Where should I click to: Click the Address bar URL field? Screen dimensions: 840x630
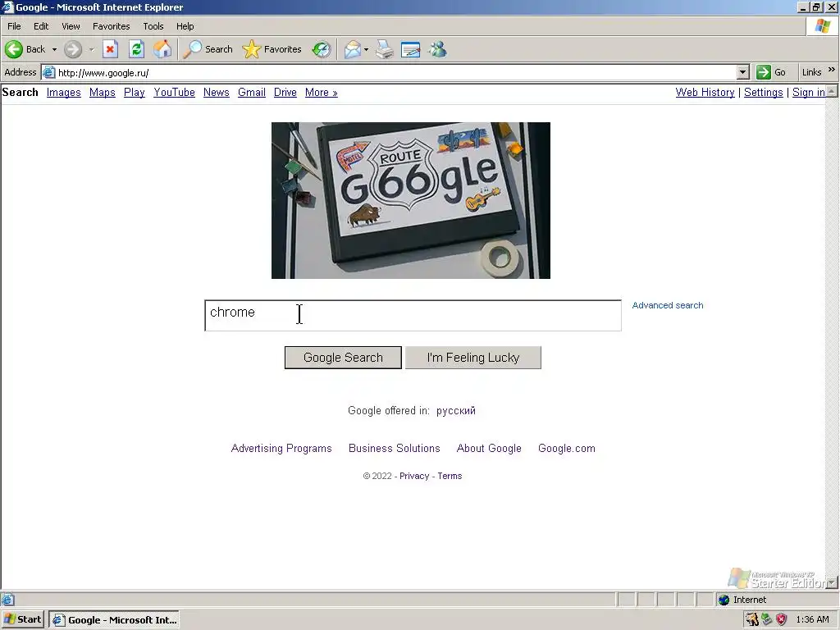396,72
